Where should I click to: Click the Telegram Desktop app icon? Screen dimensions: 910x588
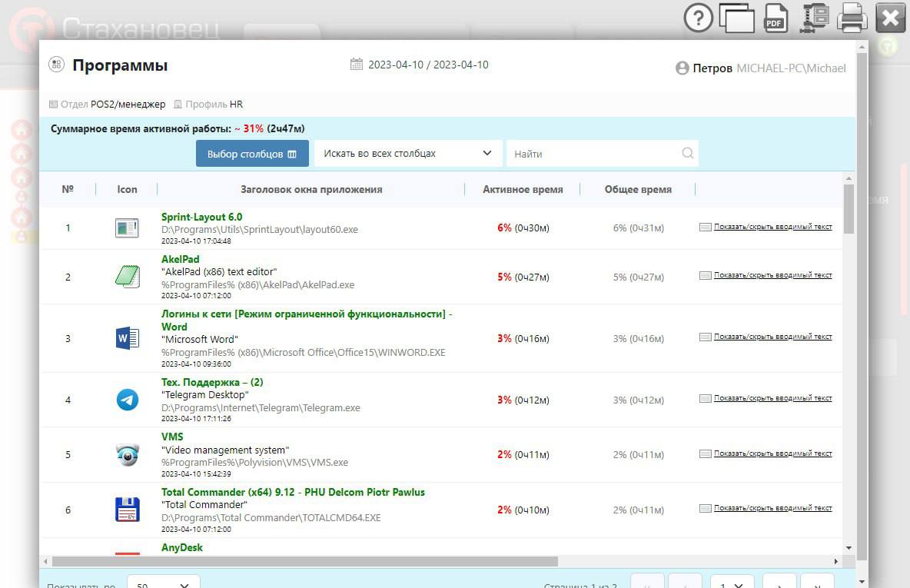point(127,400)
